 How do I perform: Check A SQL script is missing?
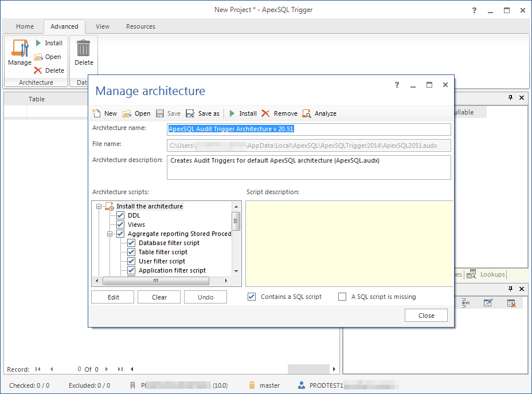[x=342, y=297]
